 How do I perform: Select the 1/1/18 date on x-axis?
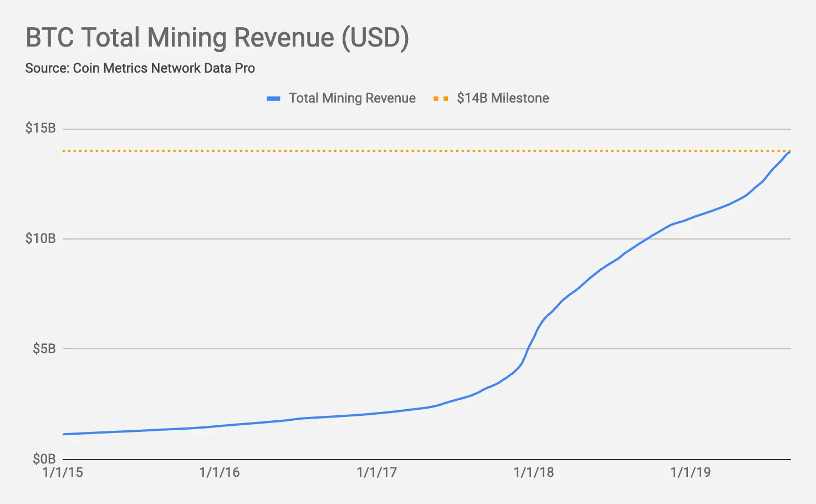[534, 472]
